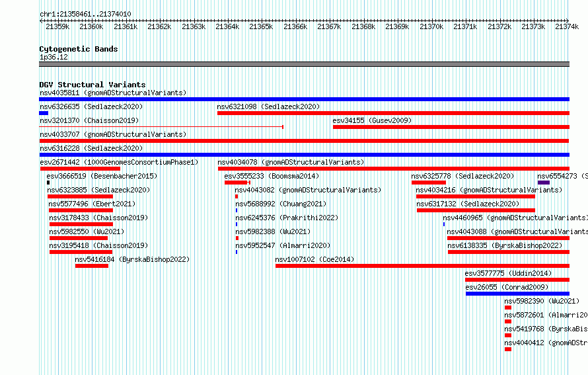588x375 pixels.
Task: Select nsv5982390 Wu2021 label
Action: [542, 301]
